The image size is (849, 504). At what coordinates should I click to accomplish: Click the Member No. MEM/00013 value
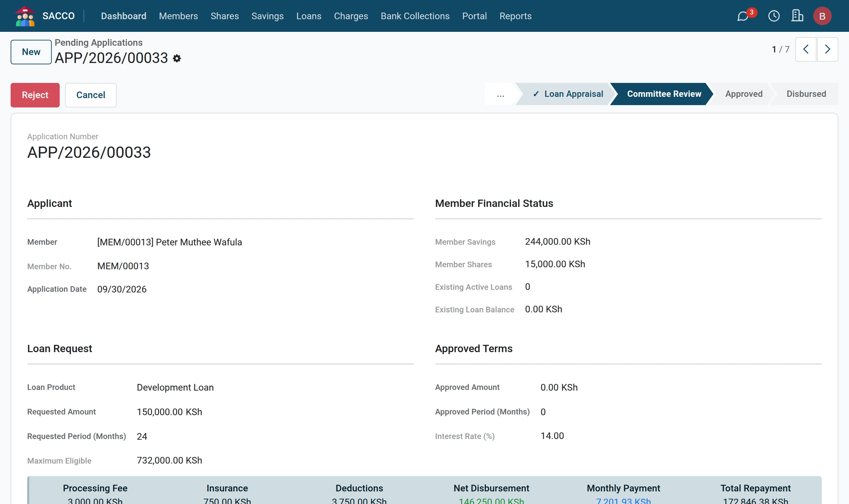(123, 266)
